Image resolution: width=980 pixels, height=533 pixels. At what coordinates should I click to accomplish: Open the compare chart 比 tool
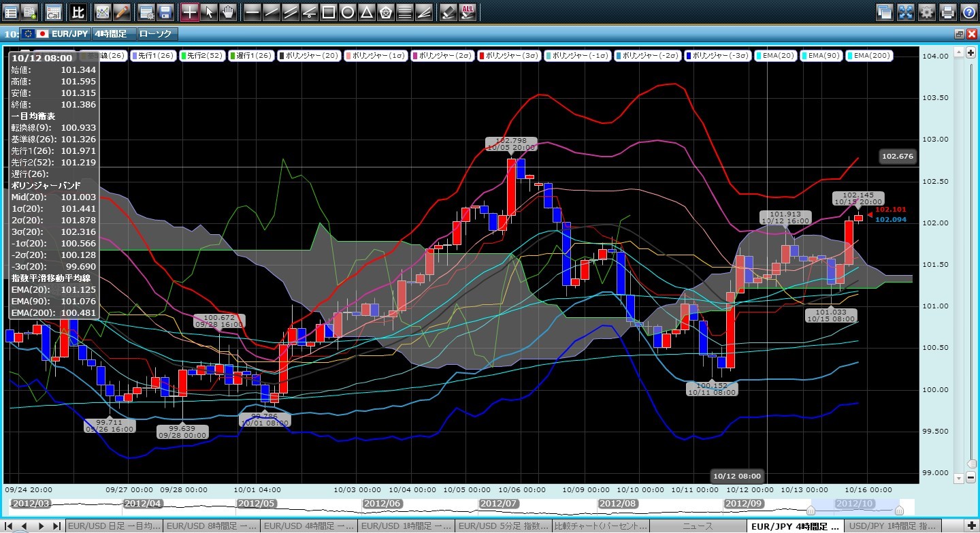(78, 12)
